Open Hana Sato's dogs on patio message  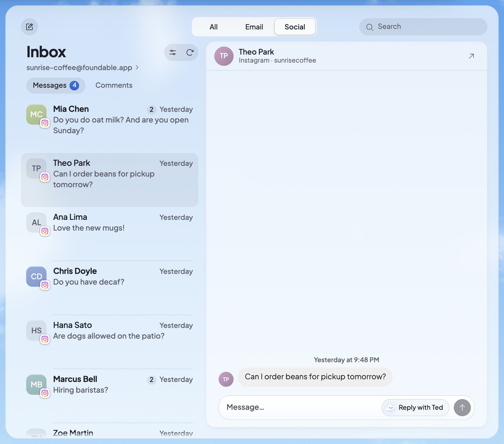(x=110, y=342)
